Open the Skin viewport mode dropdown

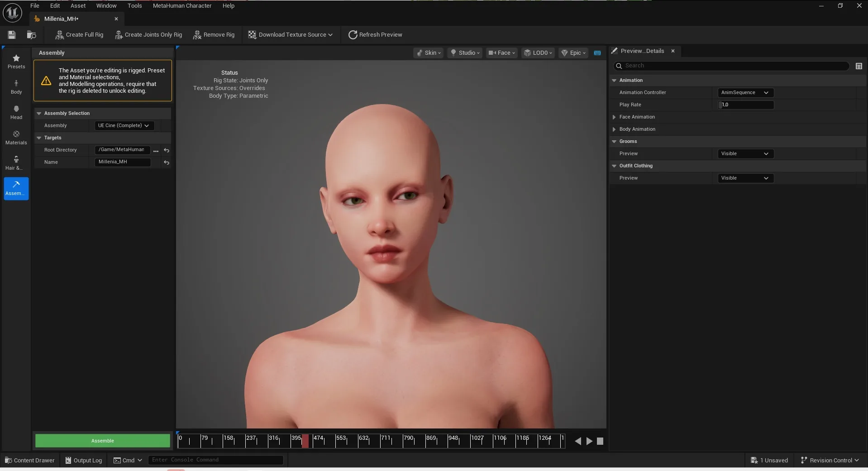429,53
